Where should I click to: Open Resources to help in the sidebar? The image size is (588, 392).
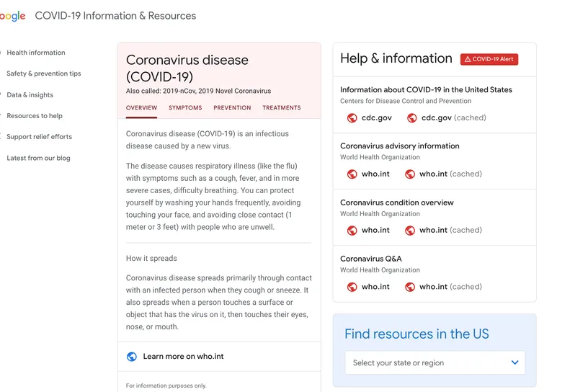[35, 116]
